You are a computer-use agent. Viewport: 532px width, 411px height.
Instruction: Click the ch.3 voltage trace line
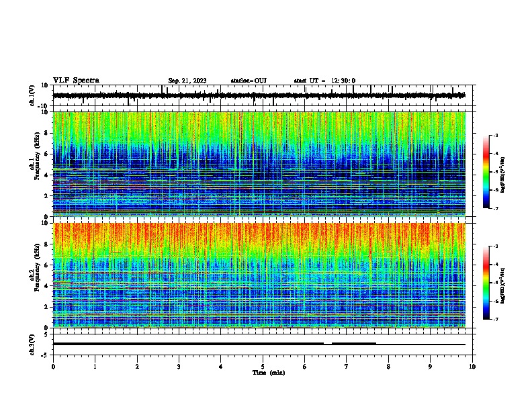pyautogui.click(x=259, y=344)
